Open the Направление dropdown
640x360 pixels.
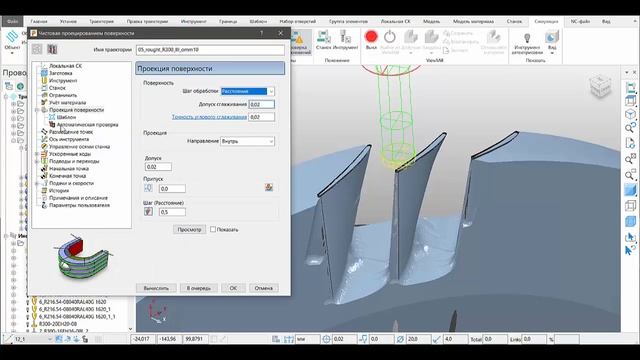[x=271, y=141]
